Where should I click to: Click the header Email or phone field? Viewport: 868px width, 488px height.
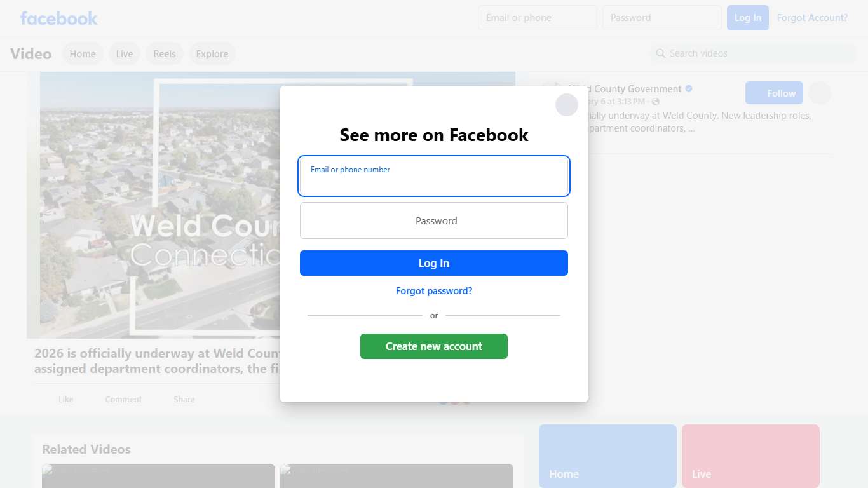pos(538,18)
